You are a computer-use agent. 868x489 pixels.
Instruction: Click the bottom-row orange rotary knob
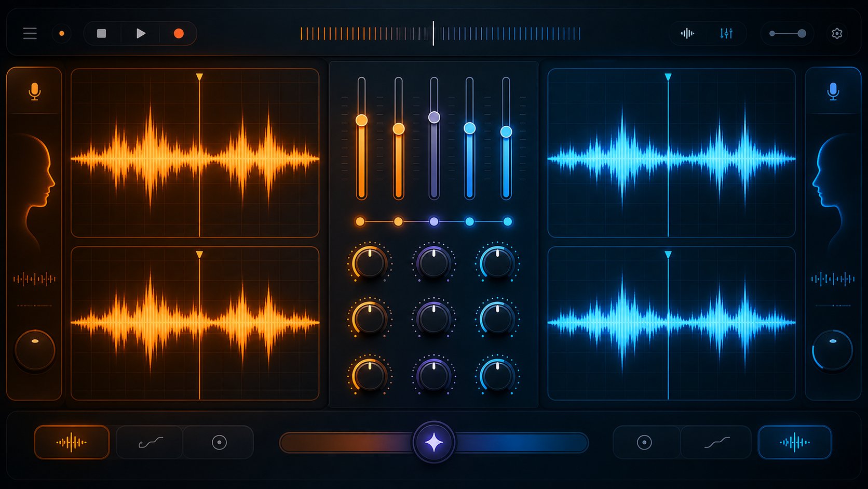click(x=369, y=375)
